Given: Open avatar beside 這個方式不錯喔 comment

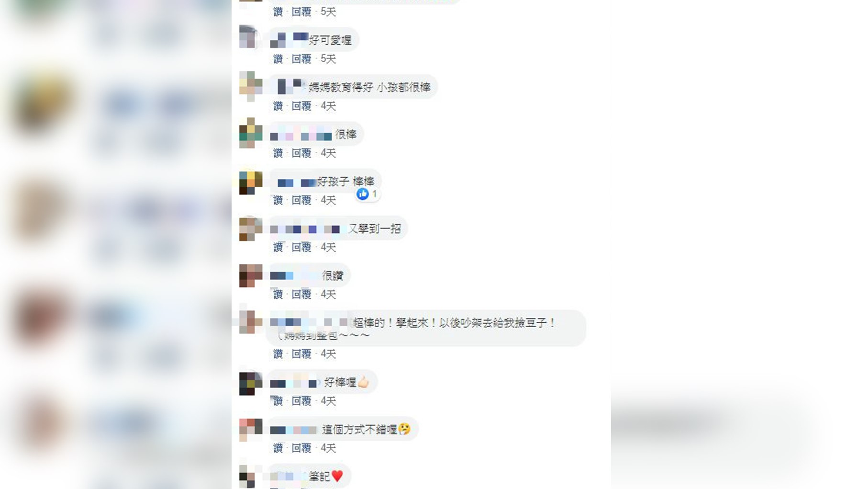Looking at the screenshot, I should (250, 430).
